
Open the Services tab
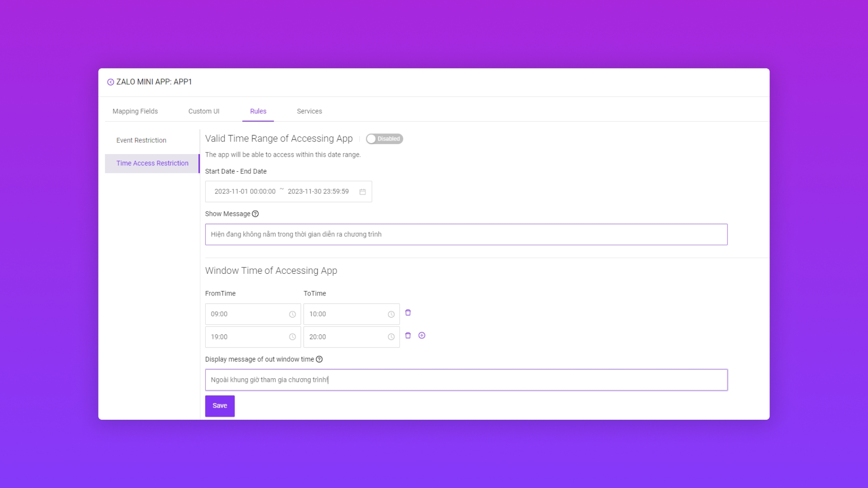[x=309, y=111]
